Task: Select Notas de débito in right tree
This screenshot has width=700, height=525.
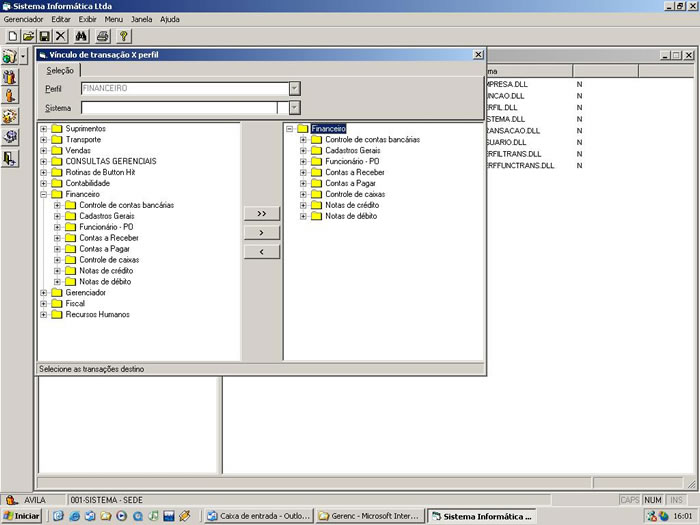Action: tap(344, 216)
